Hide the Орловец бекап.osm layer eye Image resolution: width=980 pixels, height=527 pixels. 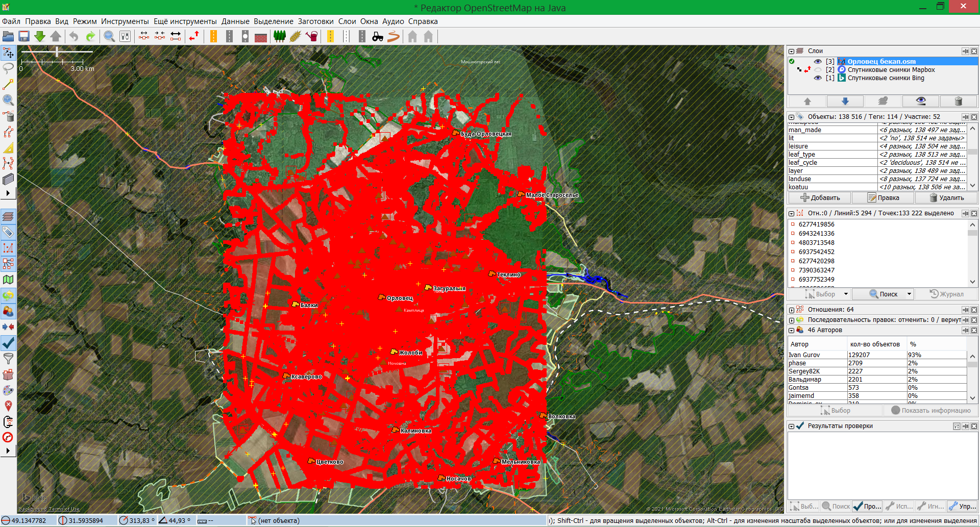[818, 62]
